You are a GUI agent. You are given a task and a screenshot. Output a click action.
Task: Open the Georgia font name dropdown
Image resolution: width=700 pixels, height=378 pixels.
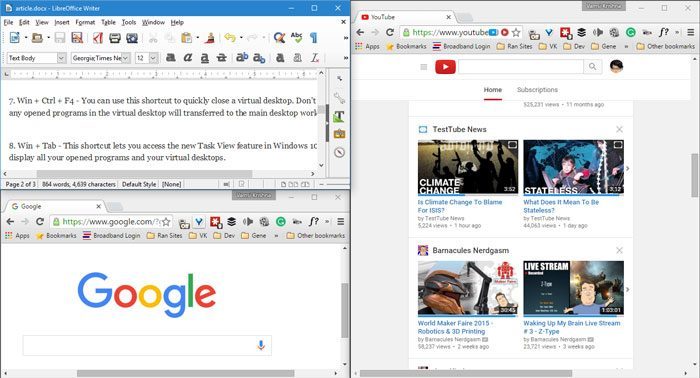125,58
